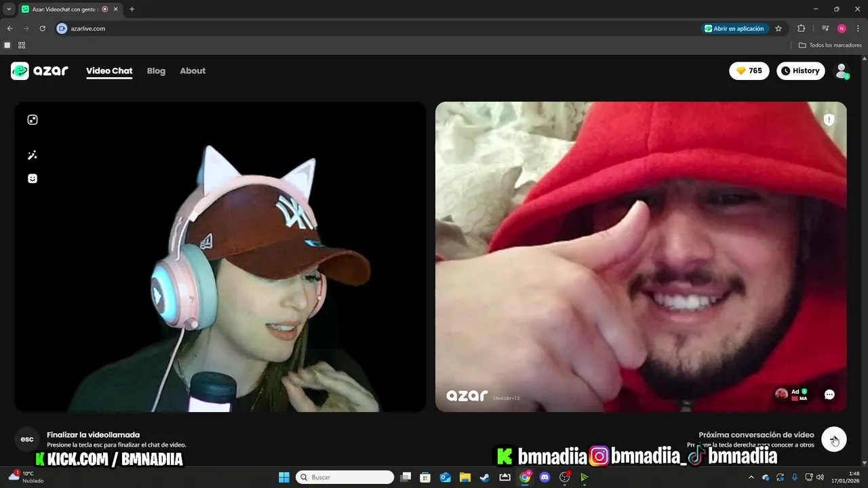Screen dimensions: 868x488
Task: Reload the page
Action: pyautogui.click(x=42, y=28)
